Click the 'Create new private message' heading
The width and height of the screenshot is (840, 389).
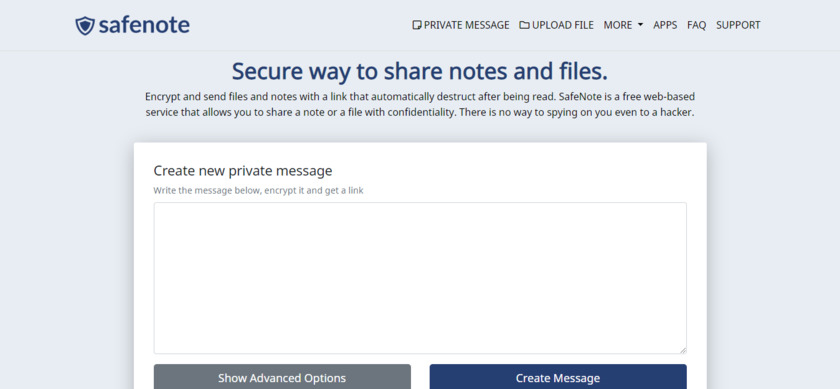pos(243,171)
